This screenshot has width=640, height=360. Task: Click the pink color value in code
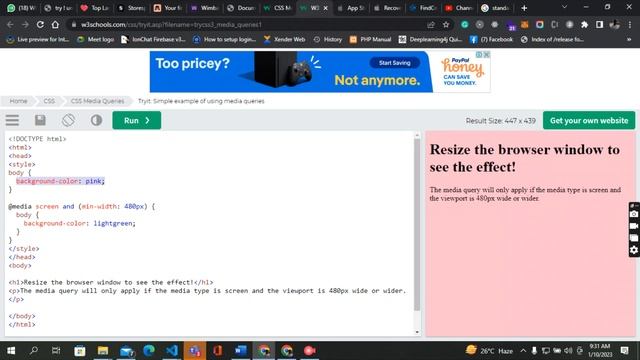93,181
